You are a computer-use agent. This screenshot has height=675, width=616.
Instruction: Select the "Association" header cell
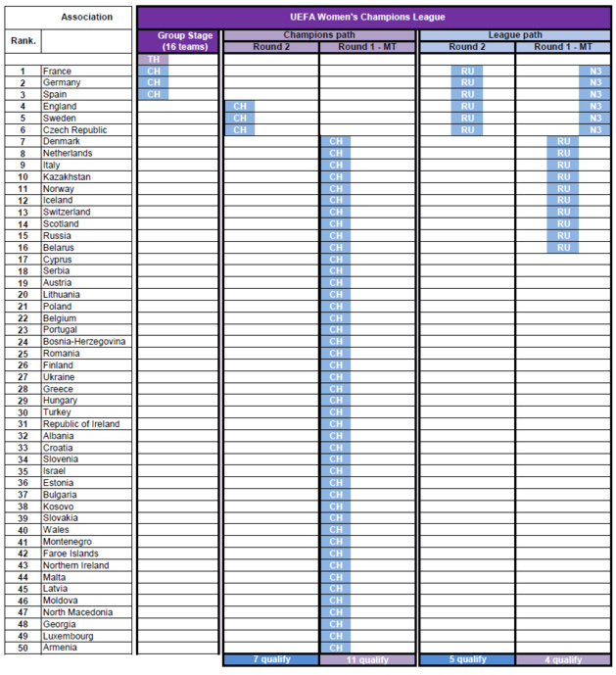pyautogui.click(x=69, y=18)
